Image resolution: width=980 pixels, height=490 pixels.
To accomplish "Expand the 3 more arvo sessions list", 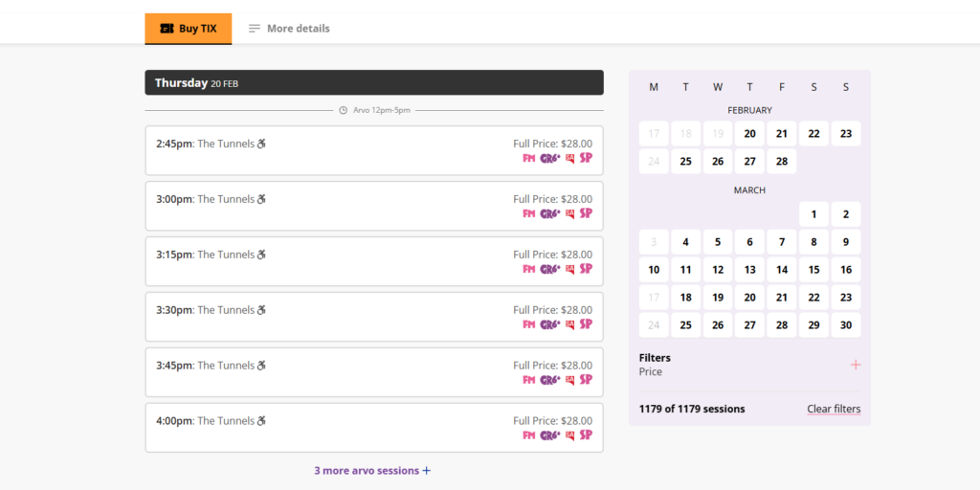I will pos(373,471).
